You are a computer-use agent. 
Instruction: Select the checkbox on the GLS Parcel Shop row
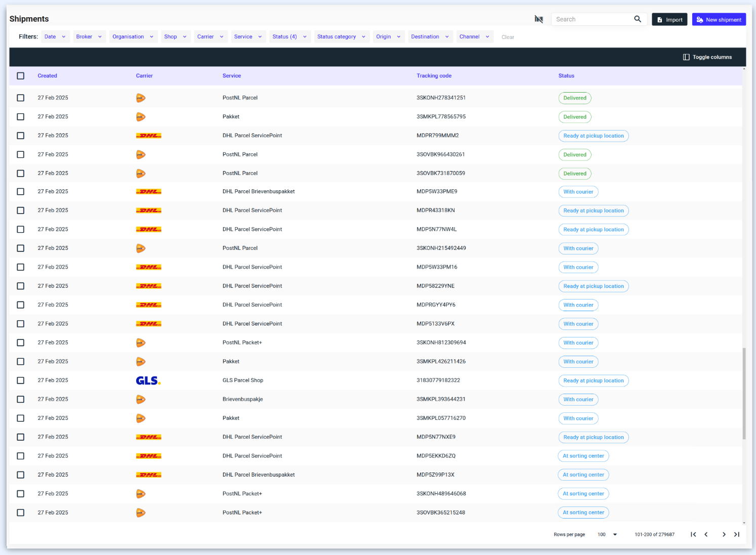click(21, 380)
